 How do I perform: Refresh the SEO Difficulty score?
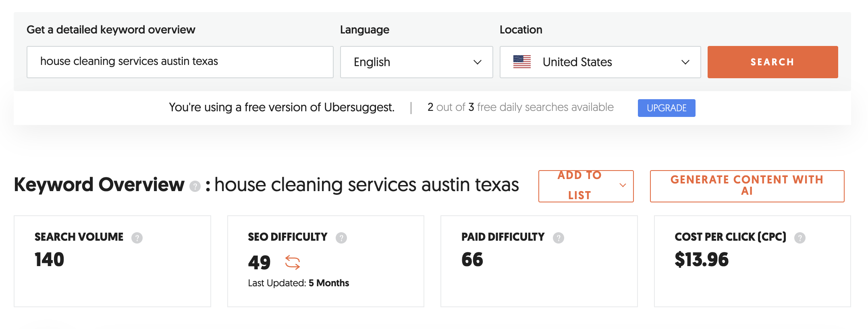[293, 262]
